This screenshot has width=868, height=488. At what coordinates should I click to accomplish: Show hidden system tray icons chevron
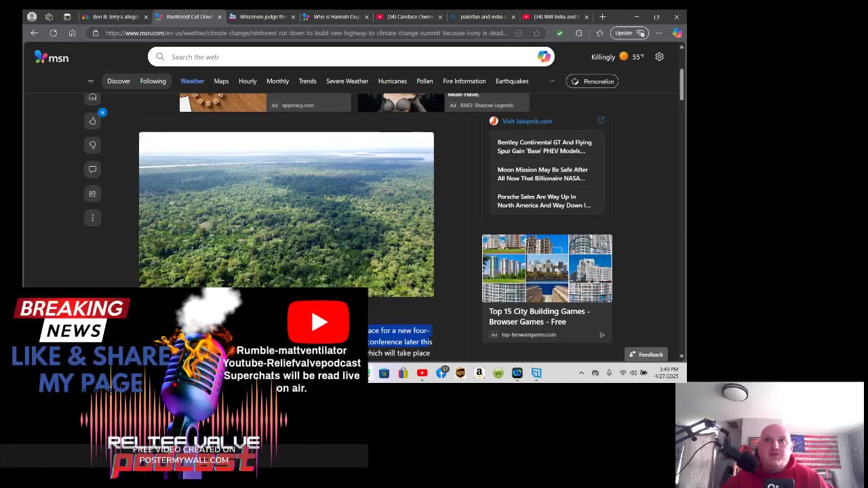point(581,373)
